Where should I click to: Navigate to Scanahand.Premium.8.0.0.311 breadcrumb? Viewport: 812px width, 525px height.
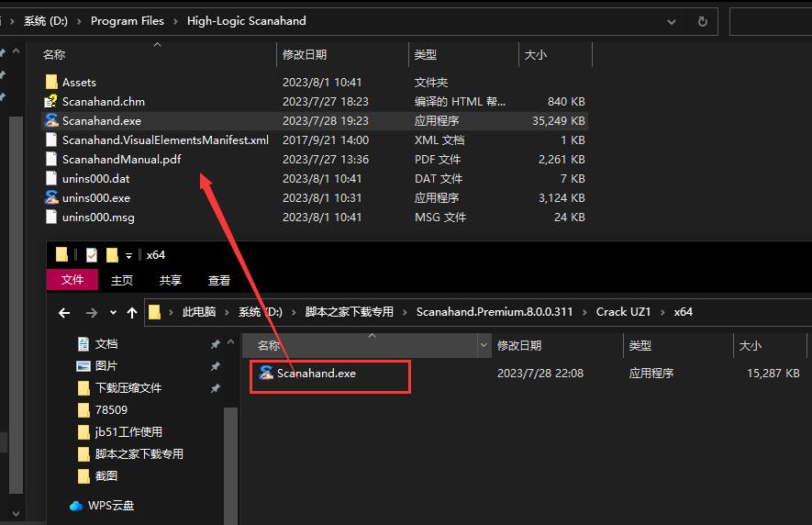pyautogui.click(x=495, y=311)
